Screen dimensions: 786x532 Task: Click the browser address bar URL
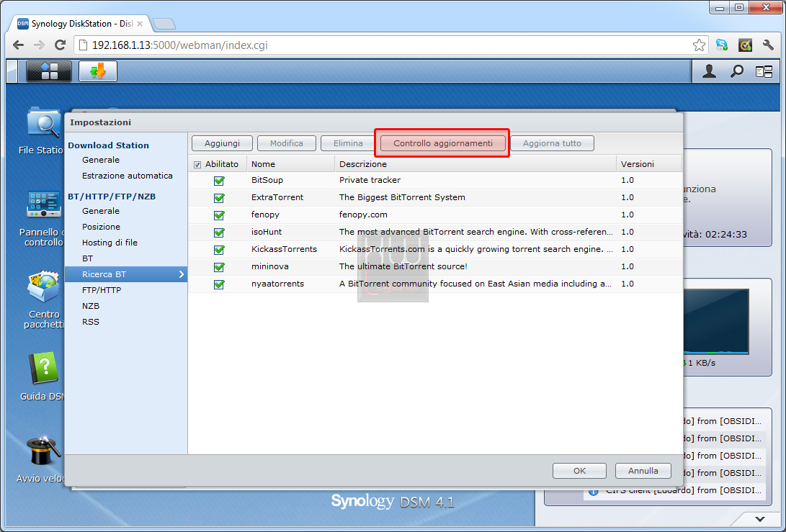pyautogui.click(x=180, y=45)
